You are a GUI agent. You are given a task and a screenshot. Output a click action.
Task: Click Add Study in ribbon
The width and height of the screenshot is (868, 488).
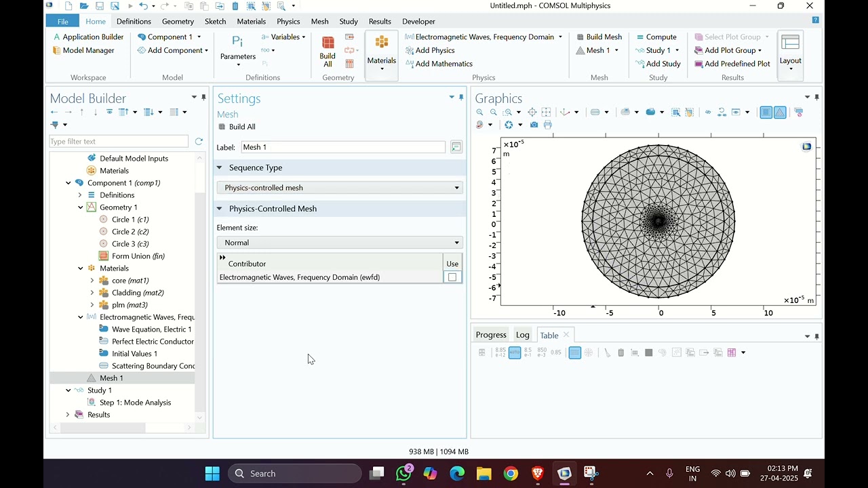point(658,64)
